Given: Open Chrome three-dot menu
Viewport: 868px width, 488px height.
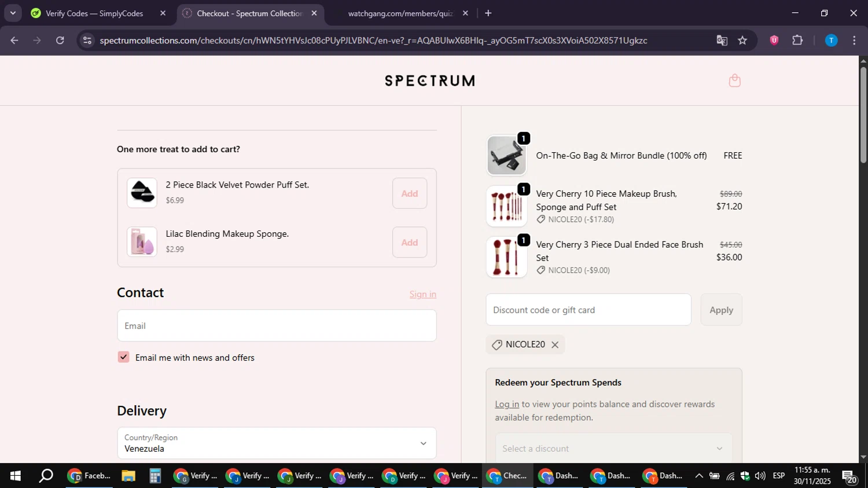Looking at the screenshot, I should tap(854, 41).
